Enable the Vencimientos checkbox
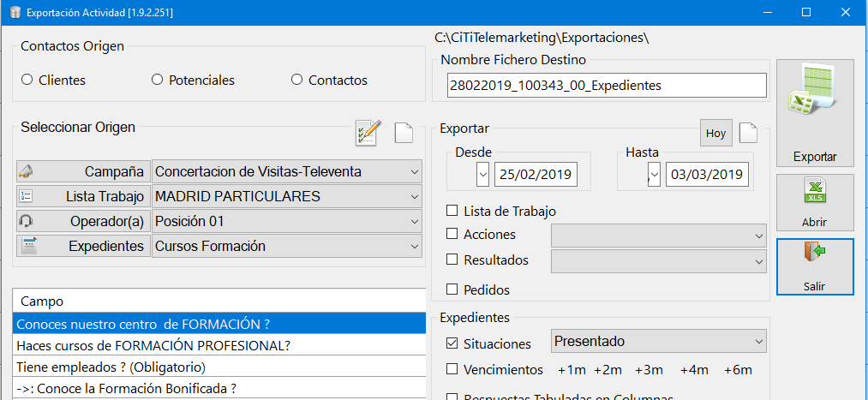 pos(452,369)
